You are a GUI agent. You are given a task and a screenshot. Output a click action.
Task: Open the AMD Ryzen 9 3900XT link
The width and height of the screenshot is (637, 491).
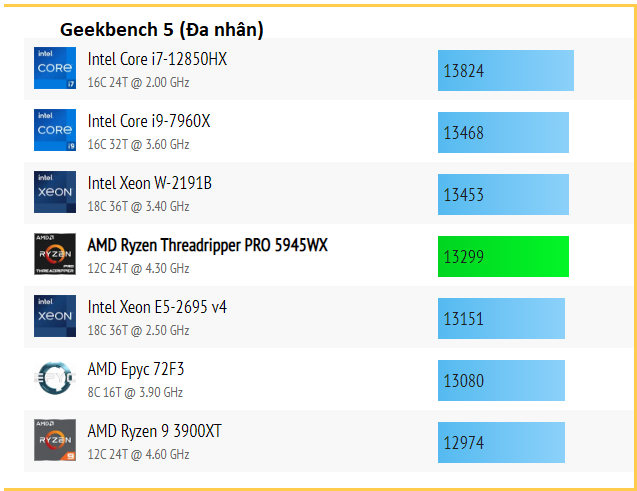click(x=155, y=432)
